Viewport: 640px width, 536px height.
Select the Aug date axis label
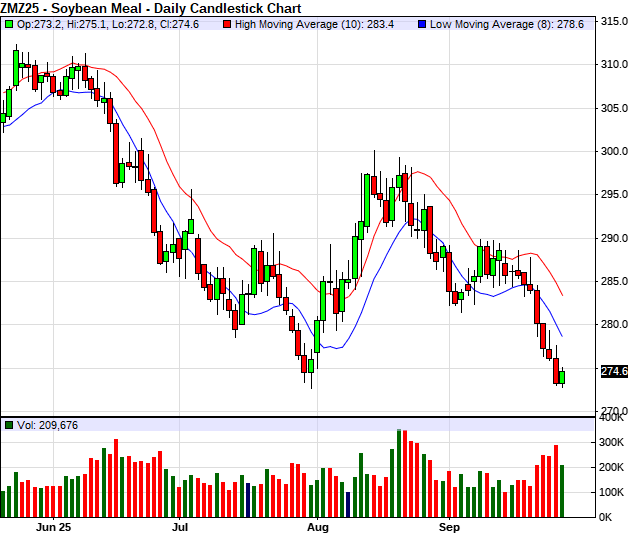click(x=318, y=525)
